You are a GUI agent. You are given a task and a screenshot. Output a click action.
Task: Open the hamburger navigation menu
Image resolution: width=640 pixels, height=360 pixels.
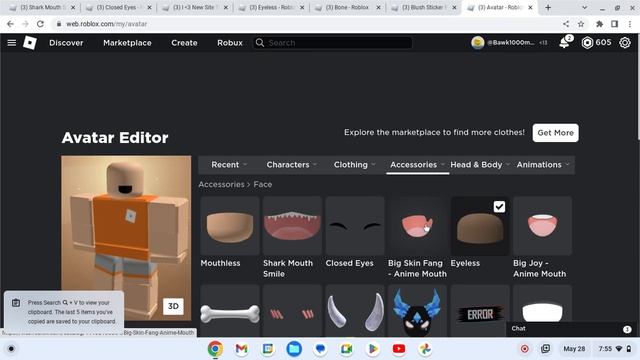(x=11, y=42)
